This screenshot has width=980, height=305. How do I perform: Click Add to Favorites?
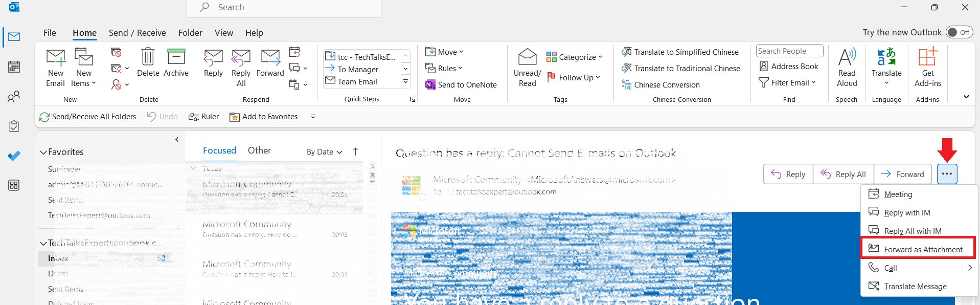pyautogui.click(x=264, y=117)
